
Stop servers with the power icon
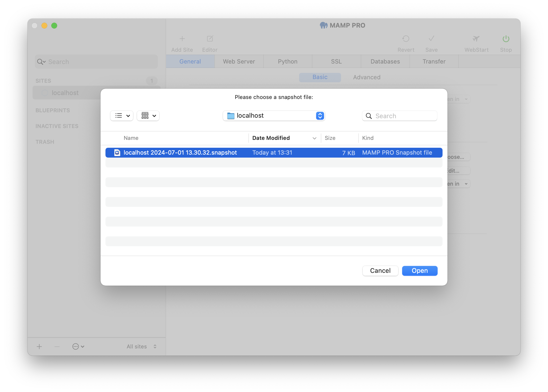click(x=506, y=39)
